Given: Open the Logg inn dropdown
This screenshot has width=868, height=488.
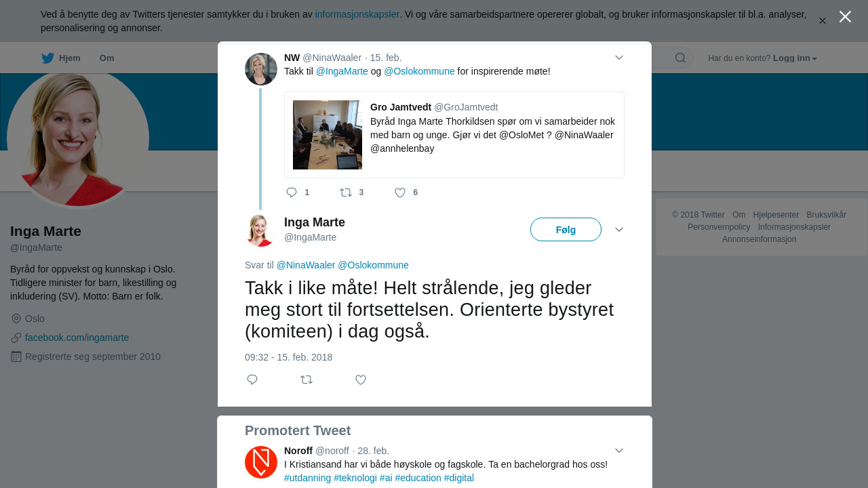Looking at the screenshot, I should click(795, 58).
